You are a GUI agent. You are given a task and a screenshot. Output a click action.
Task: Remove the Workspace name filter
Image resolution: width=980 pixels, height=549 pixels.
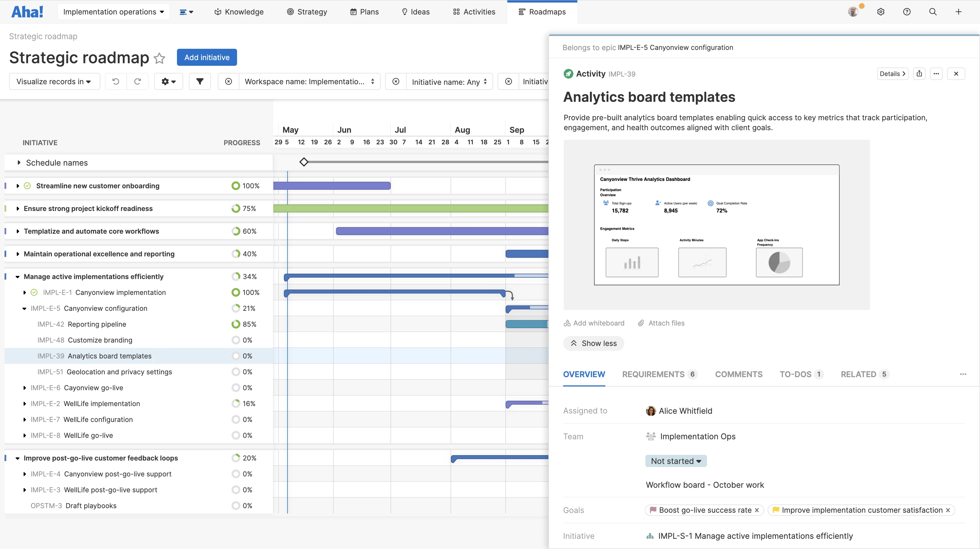click(229, 81)
